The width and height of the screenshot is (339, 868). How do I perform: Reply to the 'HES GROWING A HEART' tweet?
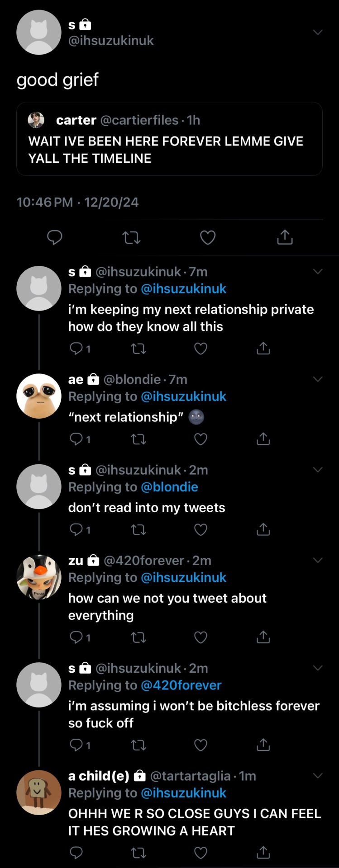(x=76, y=853)
